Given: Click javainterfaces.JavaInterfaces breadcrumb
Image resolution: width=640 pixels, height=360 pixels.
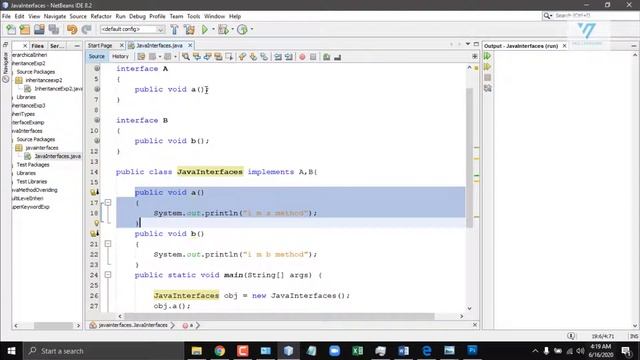Looking at the screenshot, I should point(133,325).
